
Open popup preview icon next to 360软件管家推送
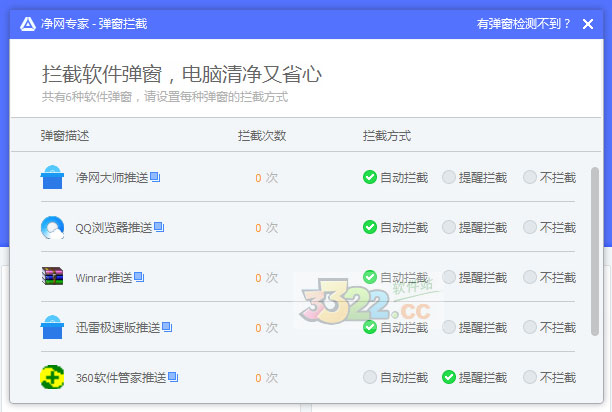point(173,377)
